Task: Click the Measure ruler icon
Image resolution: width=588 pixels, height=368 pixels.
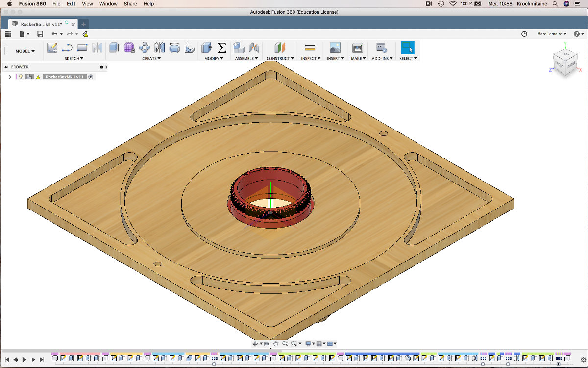Action: tap(310, 48)
